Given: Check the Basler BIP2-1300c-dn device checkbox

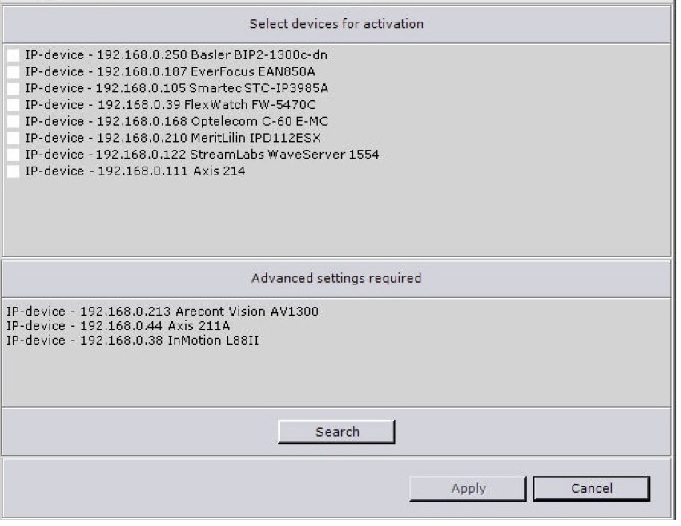Looking at the screenshot, I should (x=13, y=55).
